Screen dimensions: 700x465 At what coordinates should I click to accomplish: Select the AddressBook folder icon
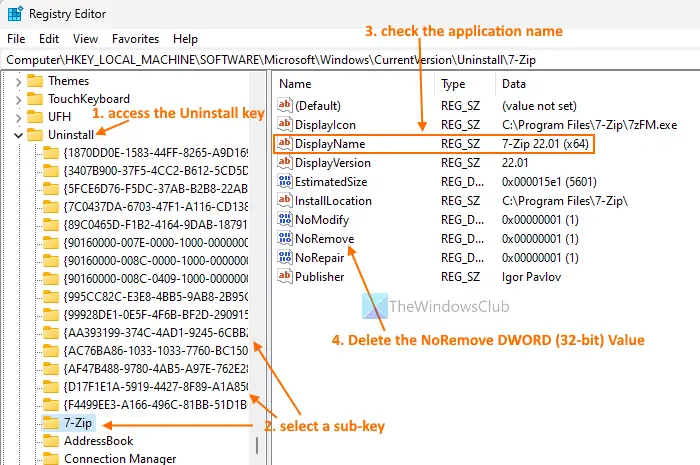click(51, 440)
